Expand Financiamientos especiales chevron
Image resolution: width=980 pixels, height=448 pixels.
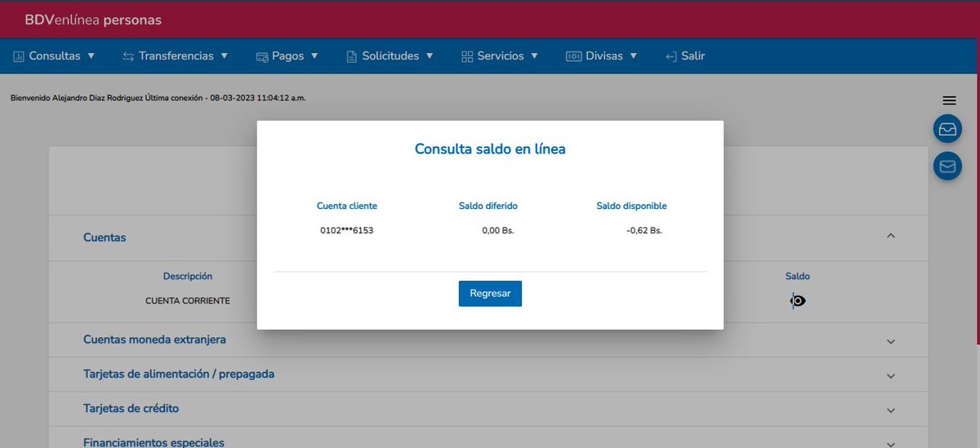[x=891, y=444]
